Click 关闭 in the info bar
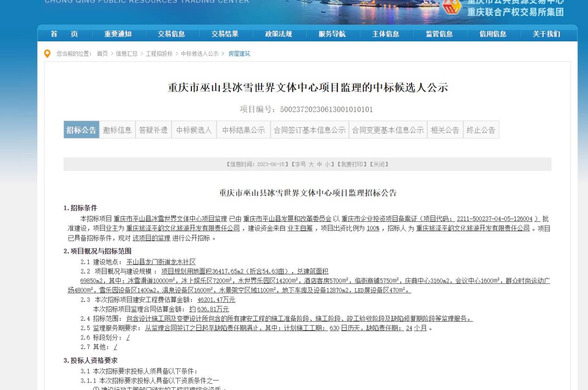 coord(379,164)
